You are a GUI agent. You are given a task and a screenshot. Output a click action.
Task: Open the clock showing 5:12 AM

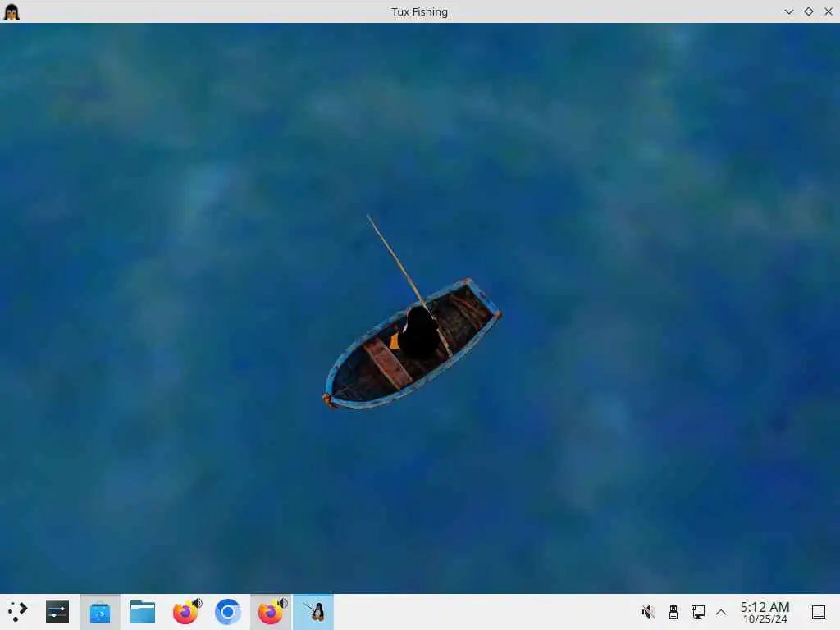tap(765, 612)
